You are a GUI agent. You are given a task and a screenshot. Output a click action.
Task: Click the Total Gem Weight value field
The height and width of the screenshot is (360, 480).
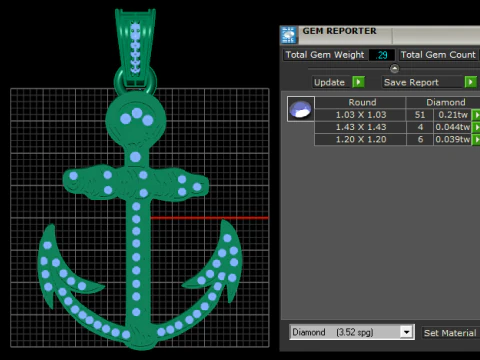click(382, 55)
